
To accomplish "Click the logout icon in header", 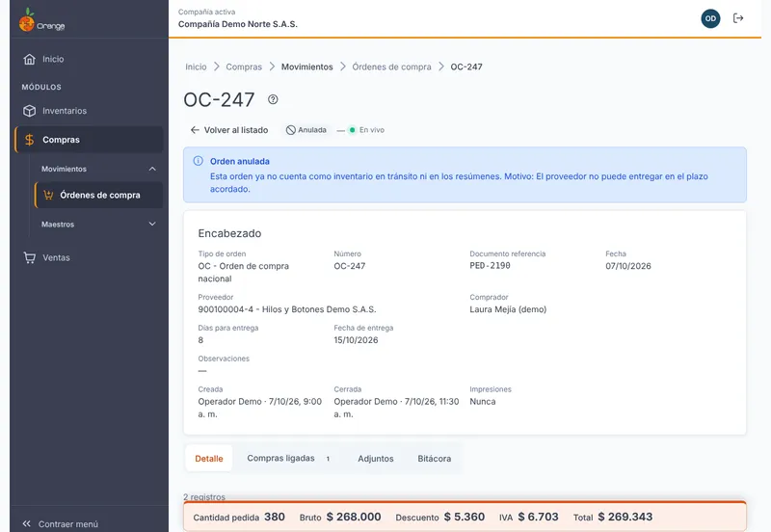I will coord(738,18).
